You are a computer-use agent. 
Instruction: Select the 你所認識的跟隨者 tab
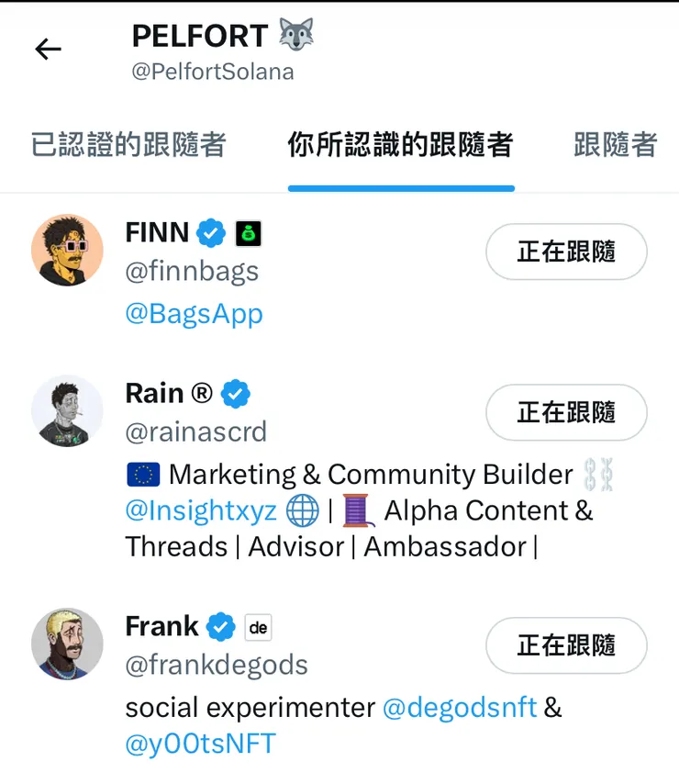(400, 145)
